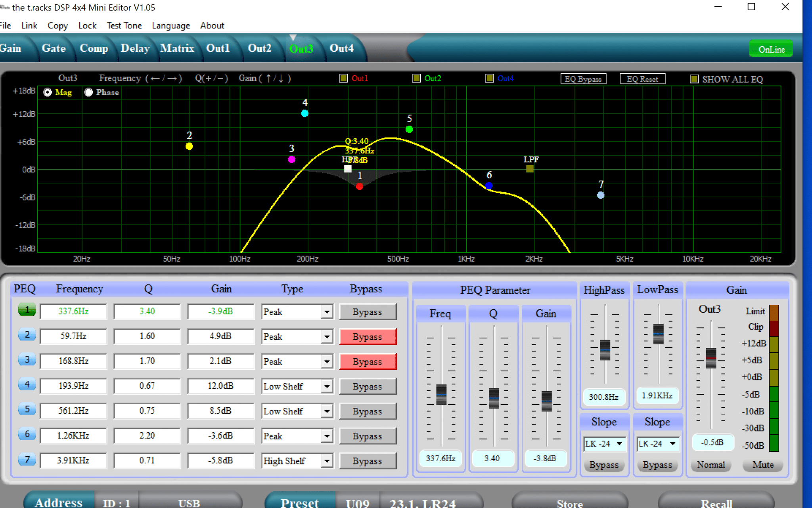The image size is (812, 508).
Task: Click the red EQ node 1 on graph
Action: tap(359, 187)
